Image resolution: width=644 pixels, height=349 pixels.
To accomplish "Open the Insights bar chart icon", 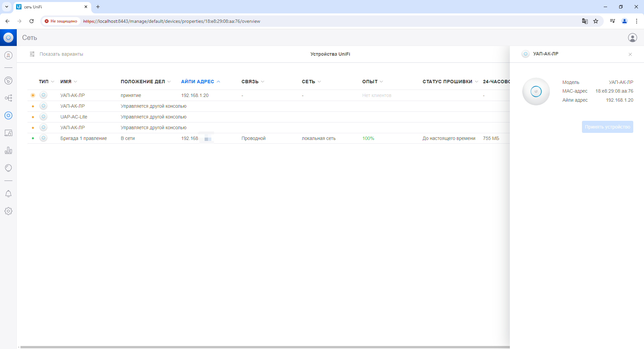I will click(x=8, y=150).
